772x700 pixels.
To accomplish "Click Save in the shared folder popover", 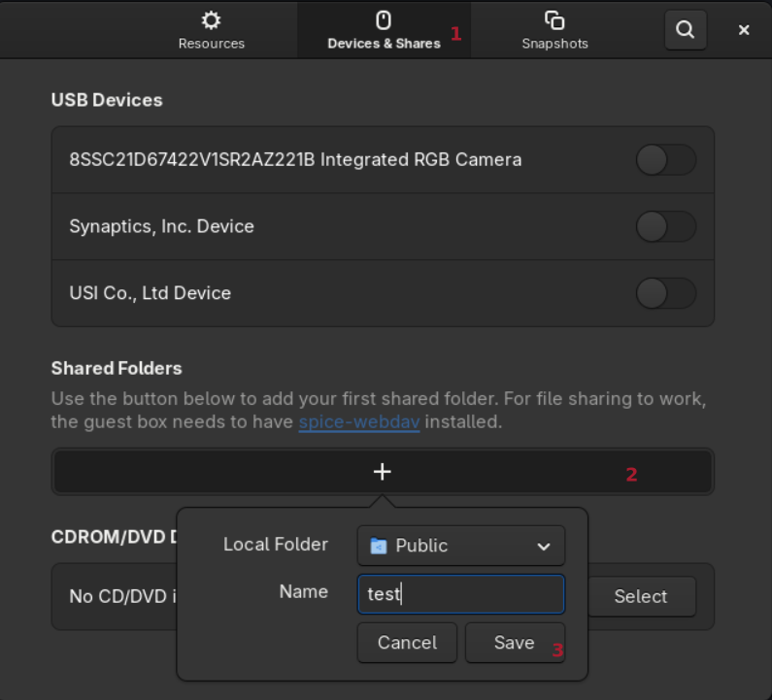I will [514, 643].
